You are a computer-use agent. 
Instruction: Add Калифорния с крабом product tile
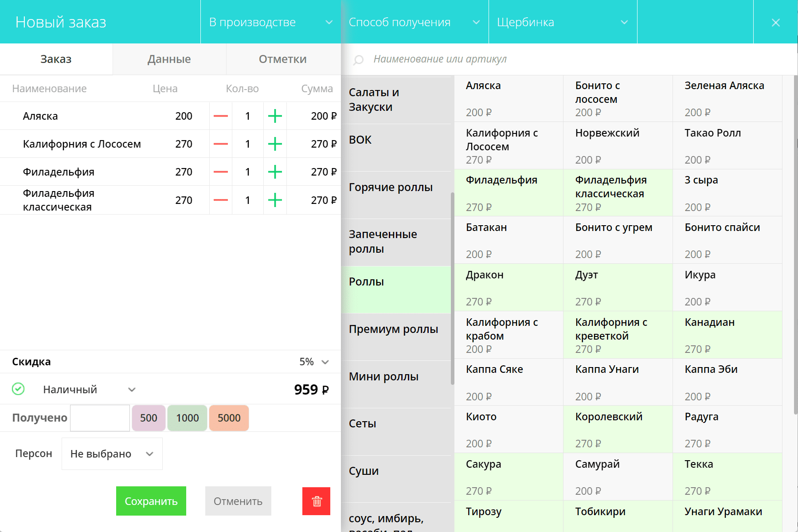point(509,335)
